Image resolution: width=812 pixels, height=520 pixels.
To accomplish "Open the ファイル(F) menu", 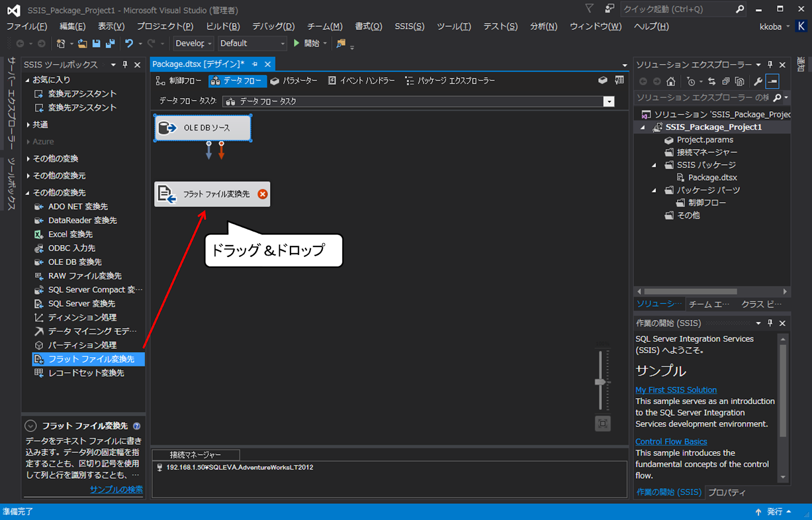I will coord(26,26).
